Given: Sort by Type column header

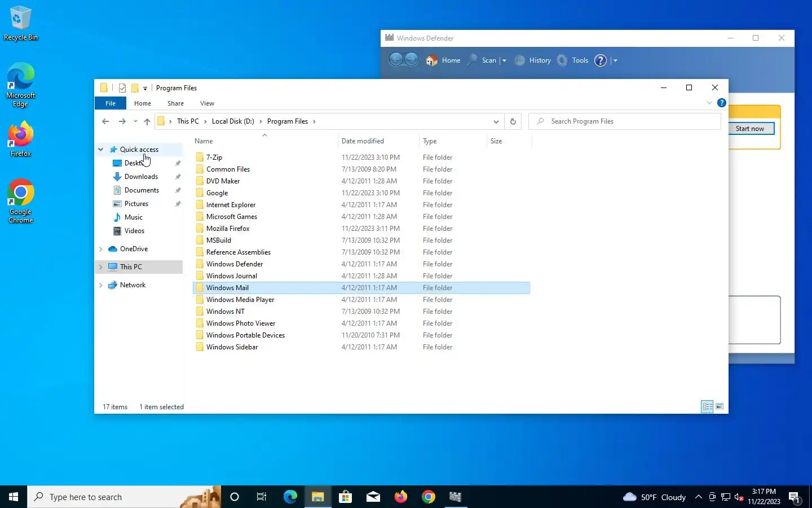Looking at the screenshot, I should coord(430,141).
